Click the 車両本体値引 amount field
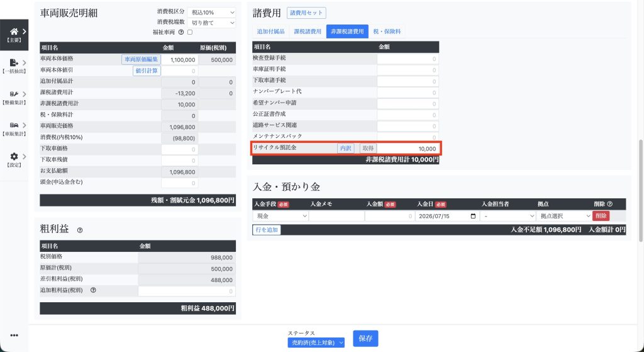The height and width of the screenshot is (352, 644). [179, 71]
